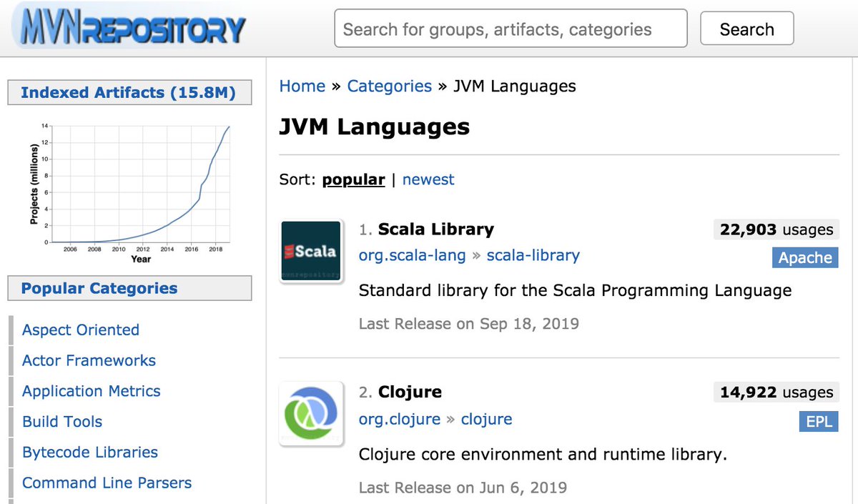Image resolution: width=858 pixels, height=504 pixels.
Task: Click the Clojure core environment description
Action: [x=543, y=454]
